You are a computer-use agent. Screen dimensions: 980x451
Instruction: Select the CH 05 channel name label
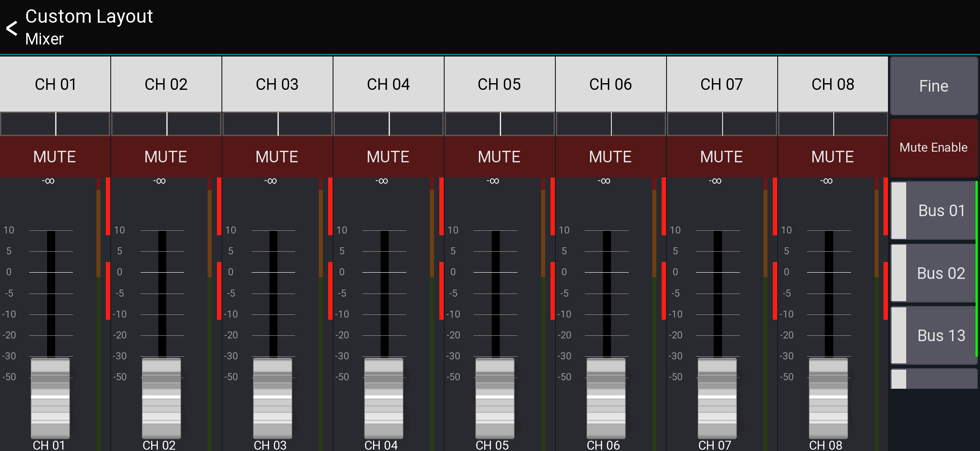[493, 444]
